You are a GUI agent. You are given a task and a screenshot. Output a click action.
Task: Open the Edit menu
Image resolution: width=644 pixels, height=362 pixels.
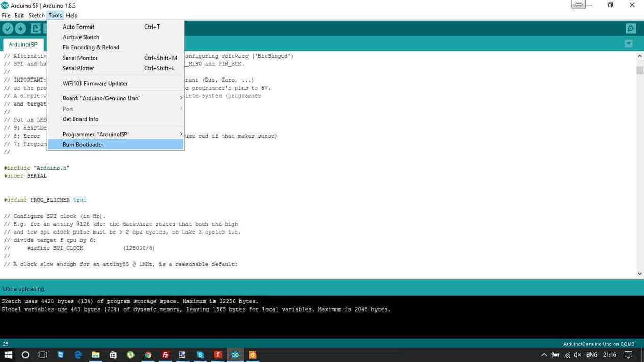(x=19, y=15)
